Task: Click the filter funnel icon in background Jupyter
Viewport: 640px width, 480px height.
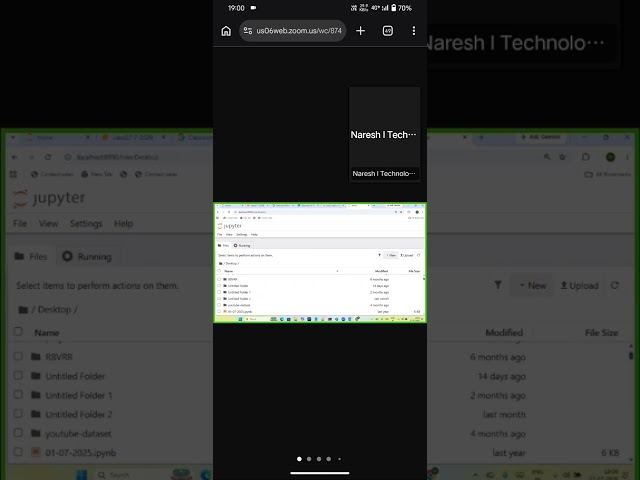Action: 498,285
